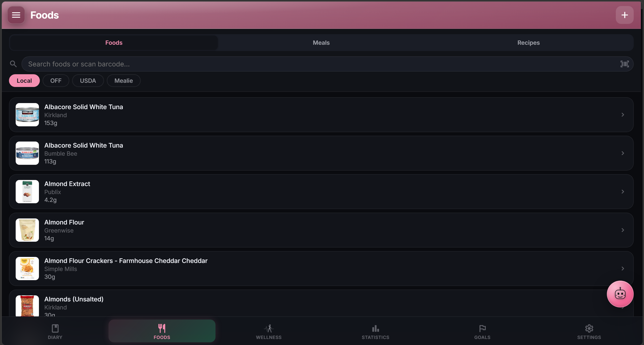This screenshot has height=345, width=644.
Task: Add a new food with plus button
Action: pos(625,15)
